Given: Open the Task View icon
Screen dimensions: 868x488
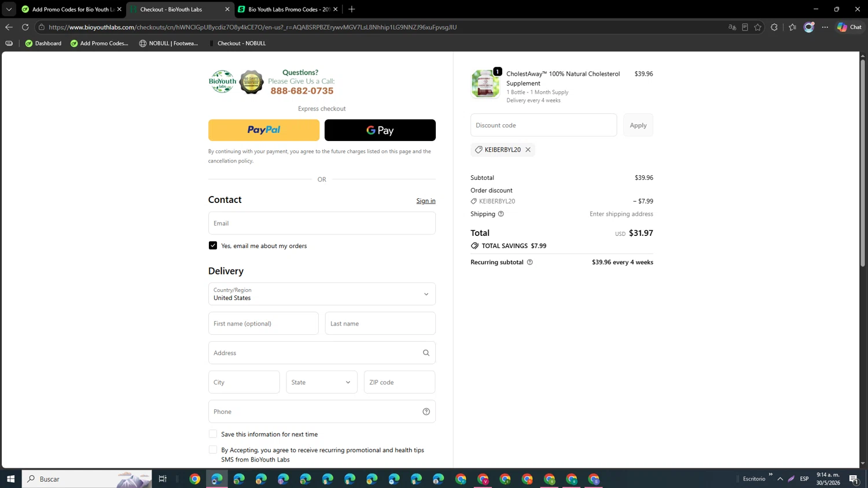Looking at the screenshot, I should (163, 479).
